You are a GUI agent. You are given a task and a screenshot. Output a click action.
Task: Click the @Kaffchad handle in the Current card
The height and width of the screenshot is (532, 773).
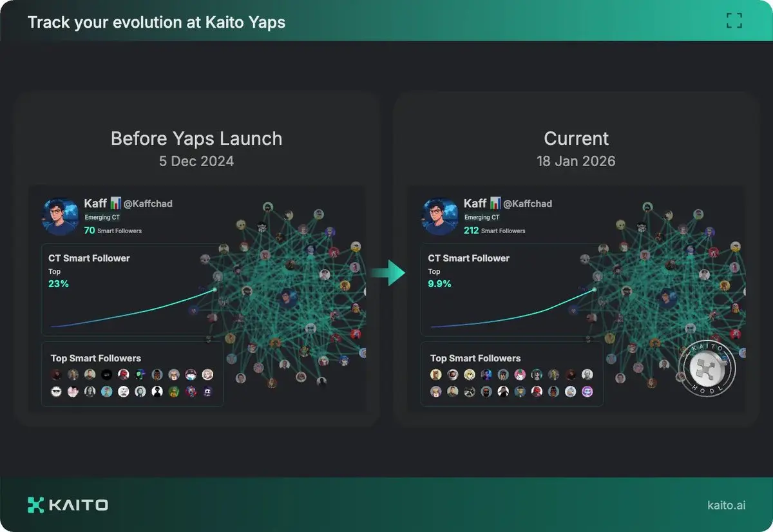point(528,204)
